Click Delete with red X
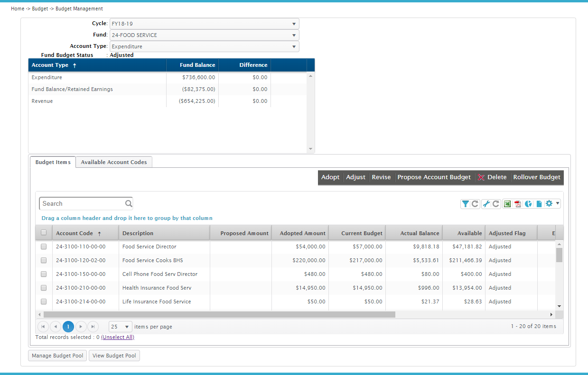 (492, 177)
